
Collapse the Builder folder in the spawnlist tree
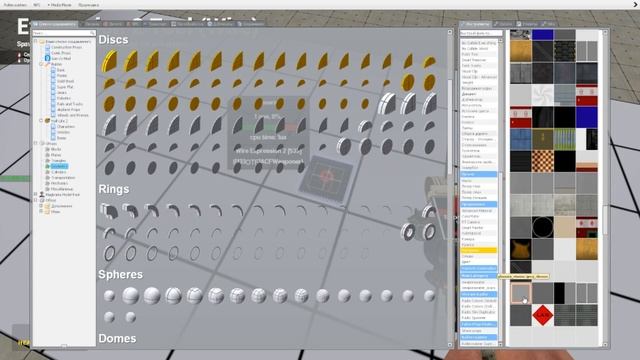pyautogui.click(x=41, y=64)
